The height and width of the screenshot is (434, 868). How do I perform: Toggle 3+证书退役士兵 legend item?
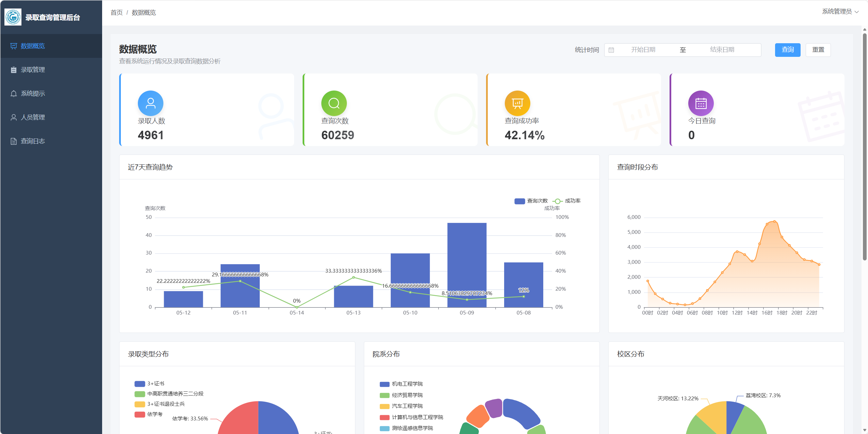(160, 404)
